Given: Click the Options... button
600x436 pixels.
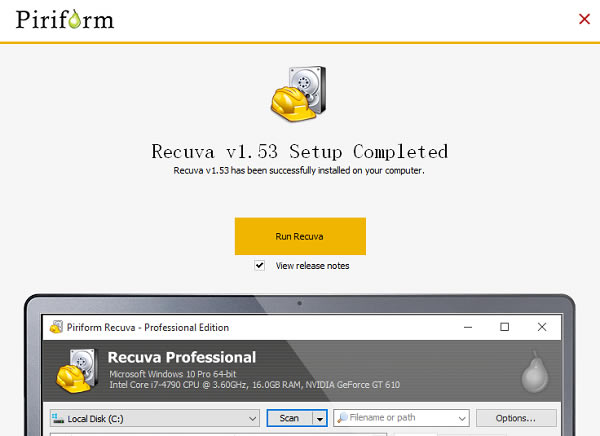Looking at the screenshot, I should (516, 418).
